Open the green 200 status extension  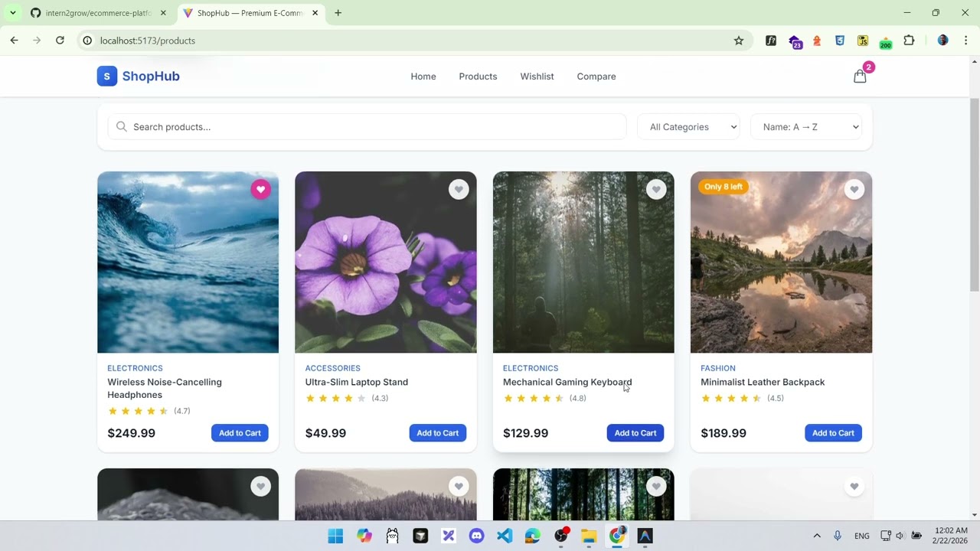click(x=886, y=42)
